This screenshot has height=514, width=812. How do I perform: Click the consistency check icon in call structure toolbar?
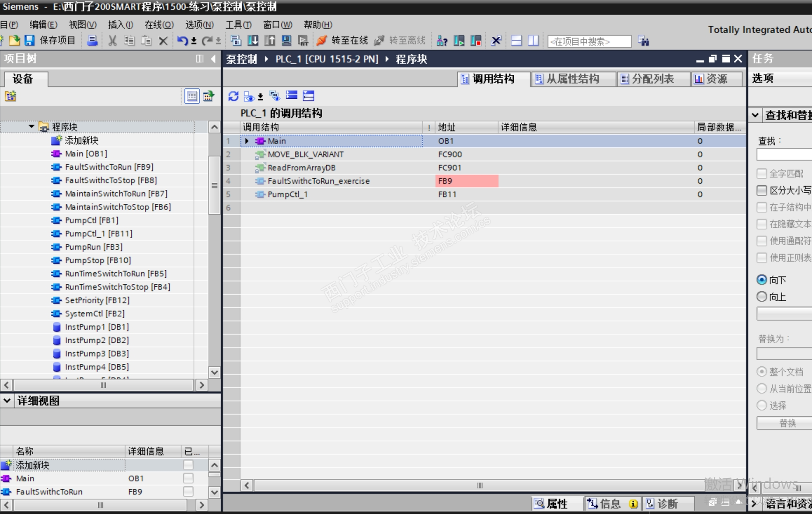(x=274, y=96)
